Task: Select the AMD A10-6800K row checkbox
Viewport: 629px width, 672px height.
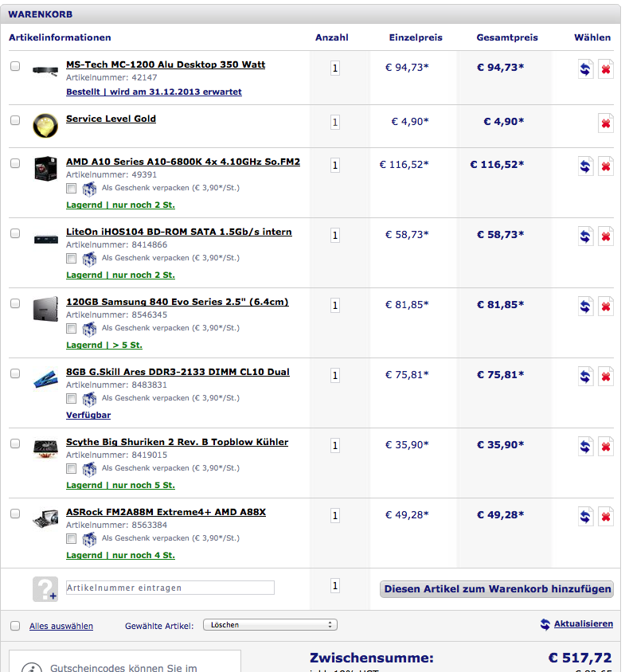Action: click(x=15, y=163)
